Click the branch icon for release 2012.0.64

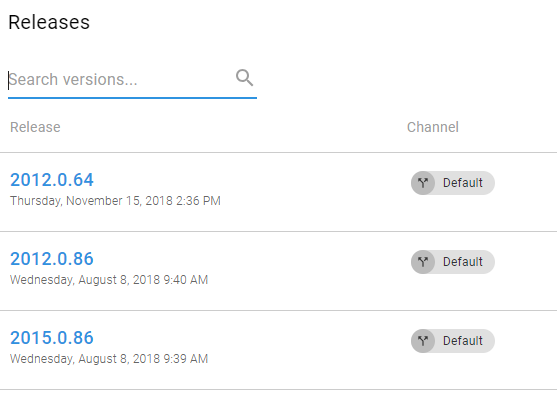pos(423,183)
